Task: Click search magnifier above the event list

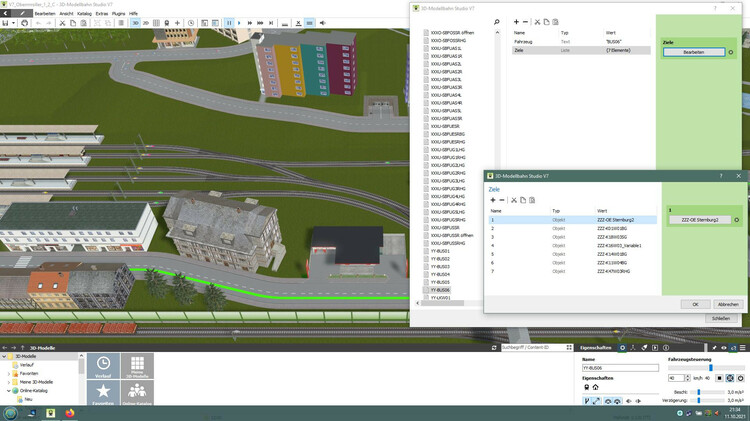Action: 497,22
